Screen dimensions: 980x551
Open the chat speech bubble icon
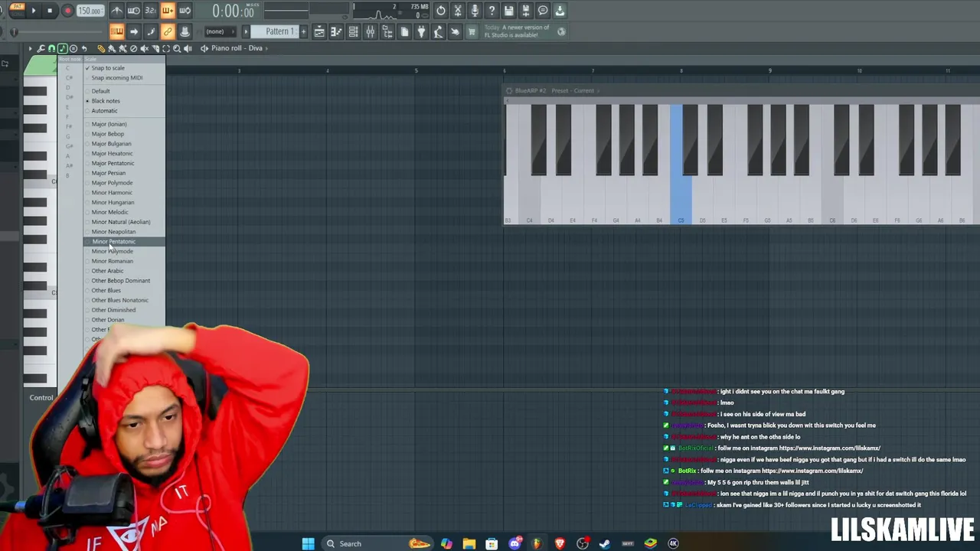543,11
